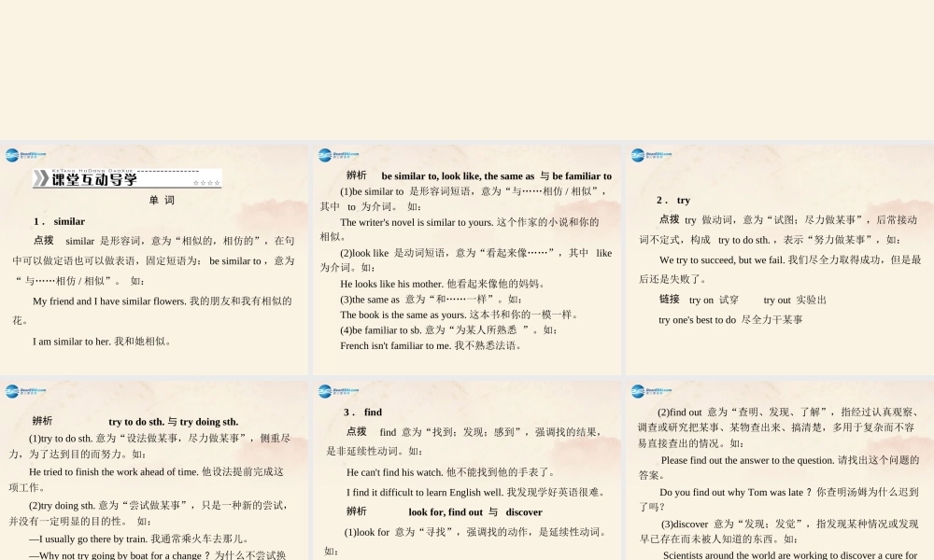Image resolution: width=934 pixels, height=560 pixels.
Task: Click '—I usually go there by train.' sentence
Action: (88, 539)
